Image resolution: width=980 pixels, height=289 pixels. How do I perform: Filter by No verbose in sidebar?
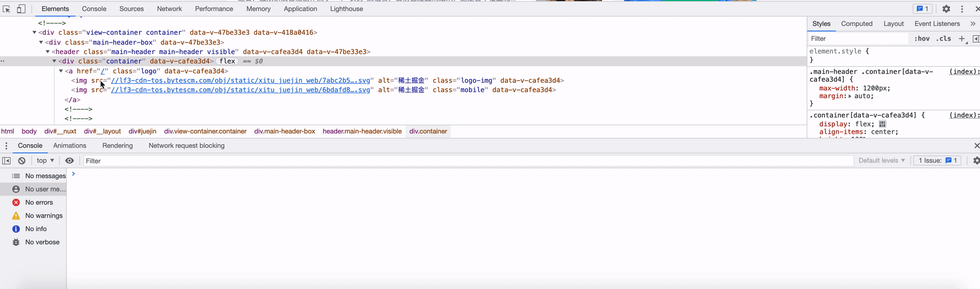pyautogui.click(x=33, y=242)
